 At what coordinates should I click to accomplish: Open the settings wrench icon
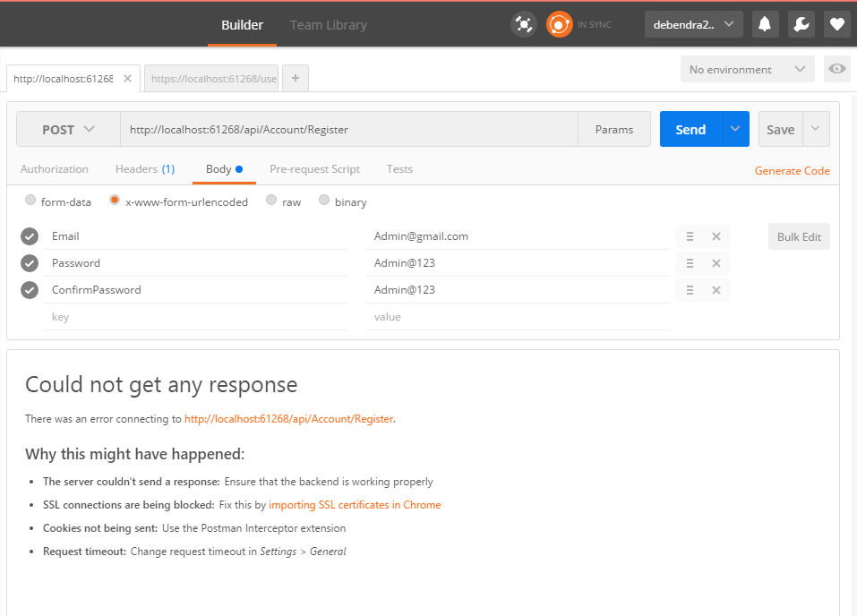point(801,24)
